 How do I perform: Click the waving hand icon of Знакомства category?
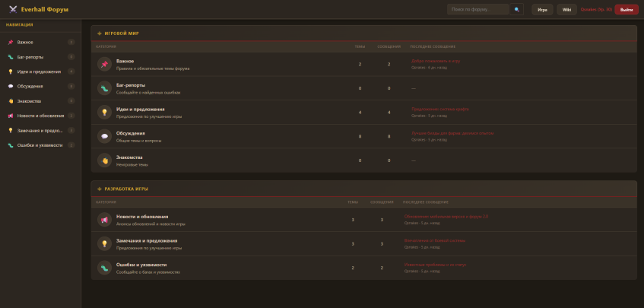[x=105, y=160]
